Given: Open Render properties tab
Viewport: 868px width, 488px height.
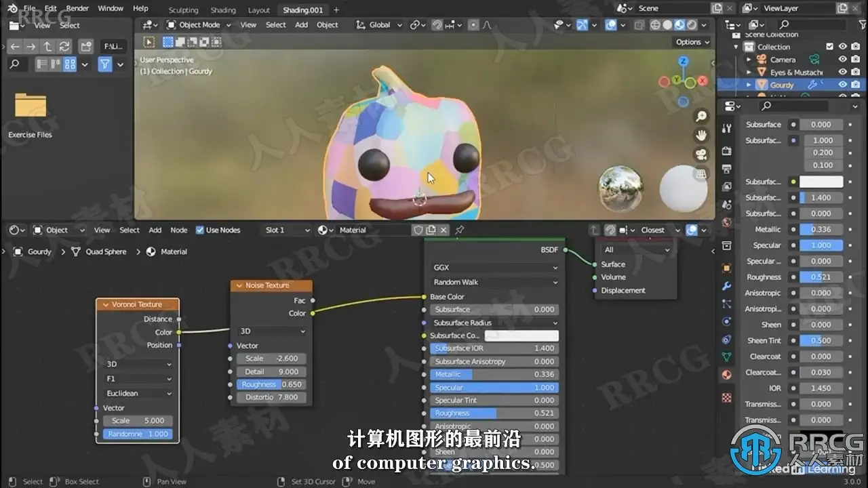Looking at the screenshot, I should point(727,150).
